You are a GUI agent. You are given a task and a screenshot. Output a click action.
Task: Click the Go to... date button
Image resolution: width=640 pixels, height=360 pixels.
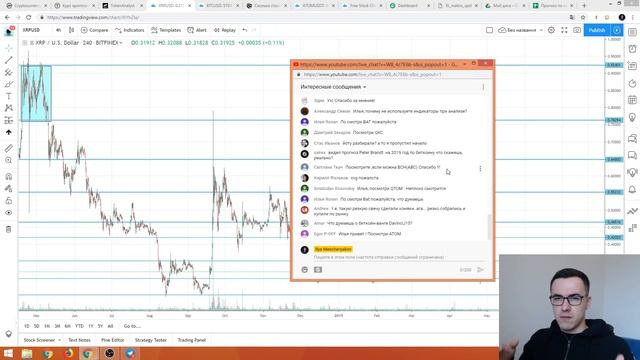pyautogui.click(x=132, y=326)
